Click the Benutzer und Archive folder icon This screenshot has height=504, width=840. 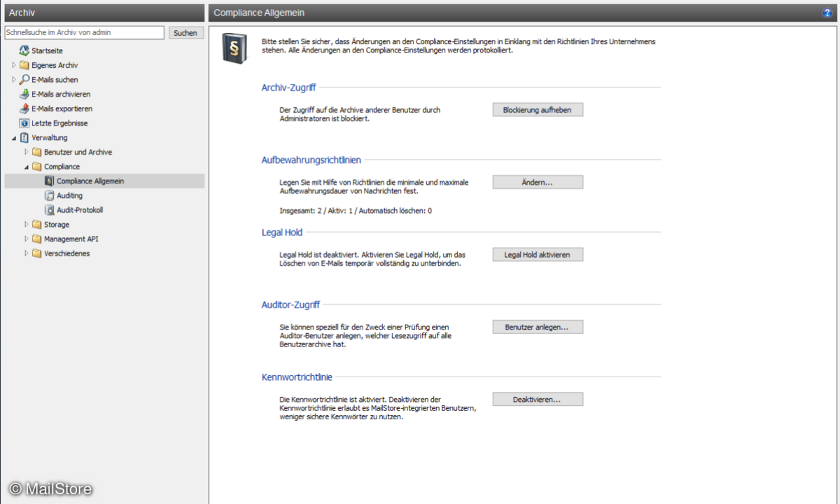[x=37, y=152]
